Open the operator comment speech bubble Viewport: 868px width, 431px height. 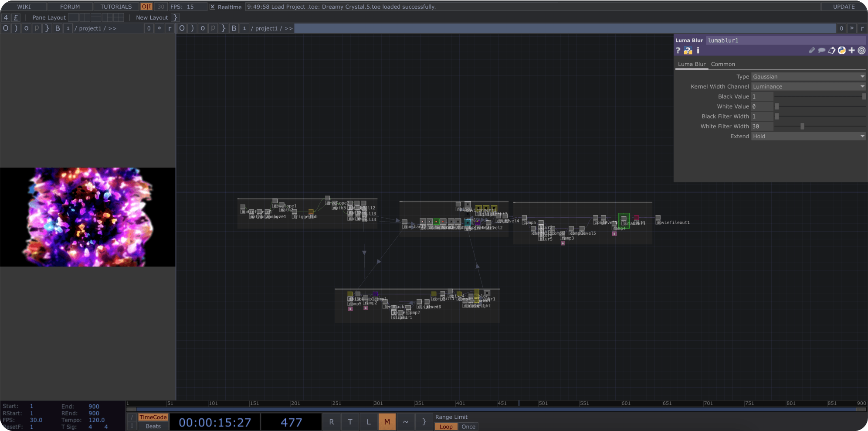821,51
